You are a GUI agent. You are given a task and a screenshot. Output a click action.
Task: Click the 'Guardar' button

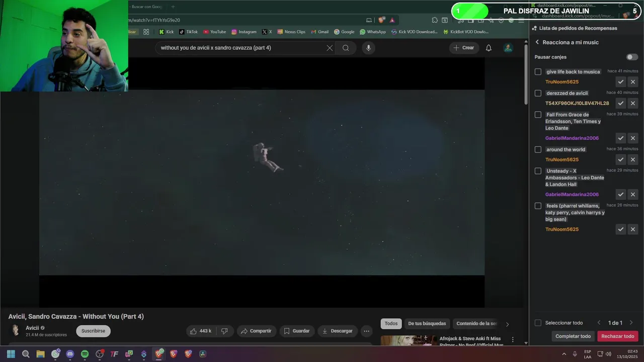point(296,331)
